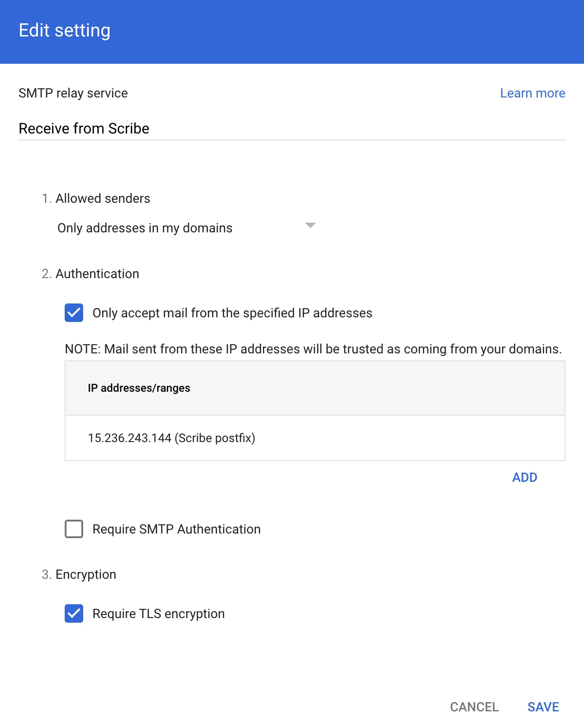Click the 'Encryption' section heading
584x728 pixels.
pyautogui.click(x=85, y=575)
